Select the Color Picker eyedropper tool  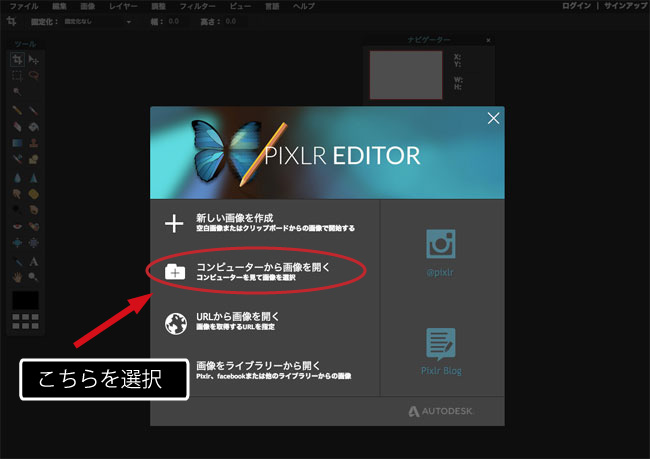point(17,262)
